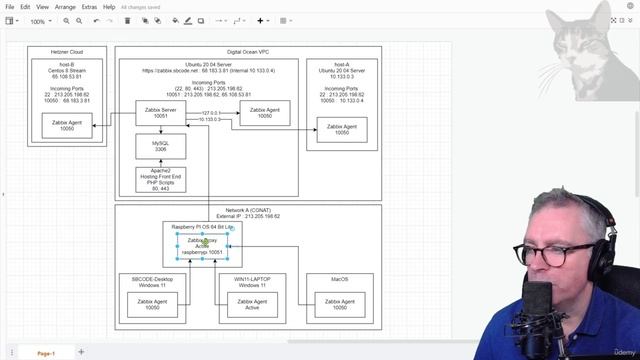Open the fill color bucket tool
The height and width of the screenshot is (360, 640).
click(176, 21)
